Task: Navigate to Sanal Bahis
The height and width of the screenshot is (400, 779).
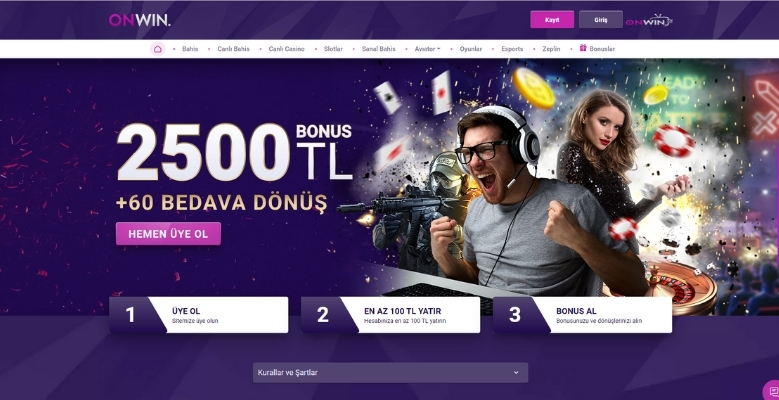Action: pyautogui.click(x=379, y=49)
